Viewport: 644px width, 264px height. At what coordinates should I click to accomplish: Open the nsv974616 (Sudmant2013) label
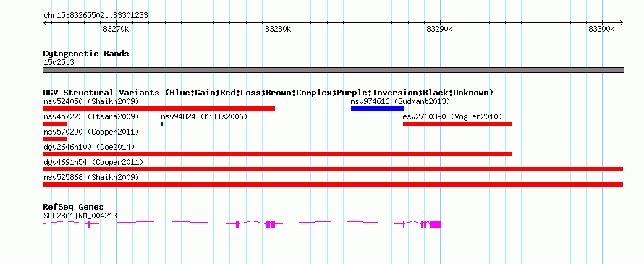coord(400,101)
